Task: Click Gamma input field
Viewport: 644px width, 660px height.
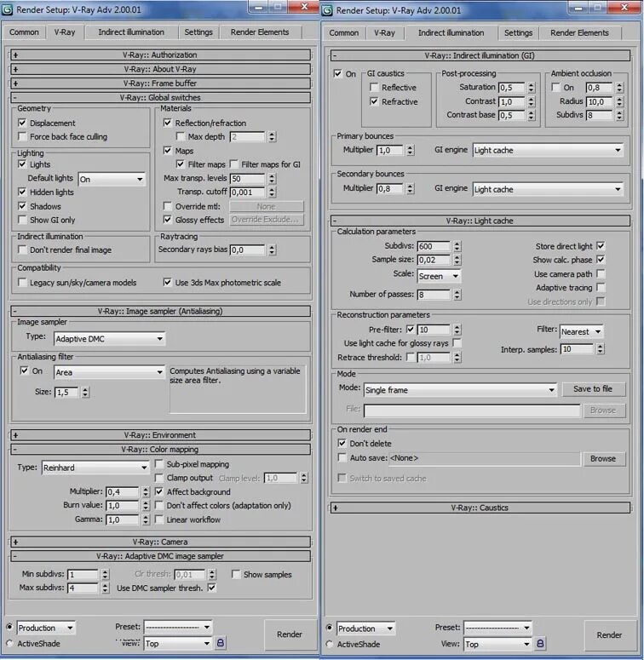Action: (x=123, y=519)
